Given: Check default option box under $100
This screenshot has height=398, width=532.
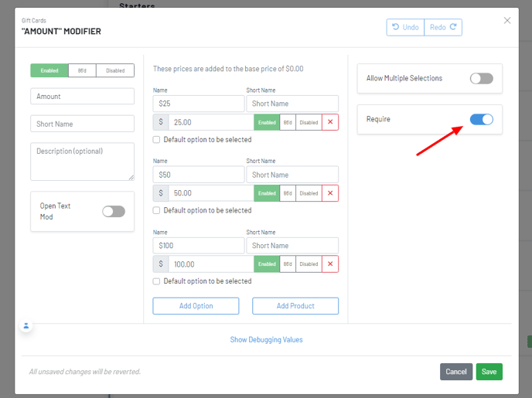Looking at the screenshot, I should point(157,281).
